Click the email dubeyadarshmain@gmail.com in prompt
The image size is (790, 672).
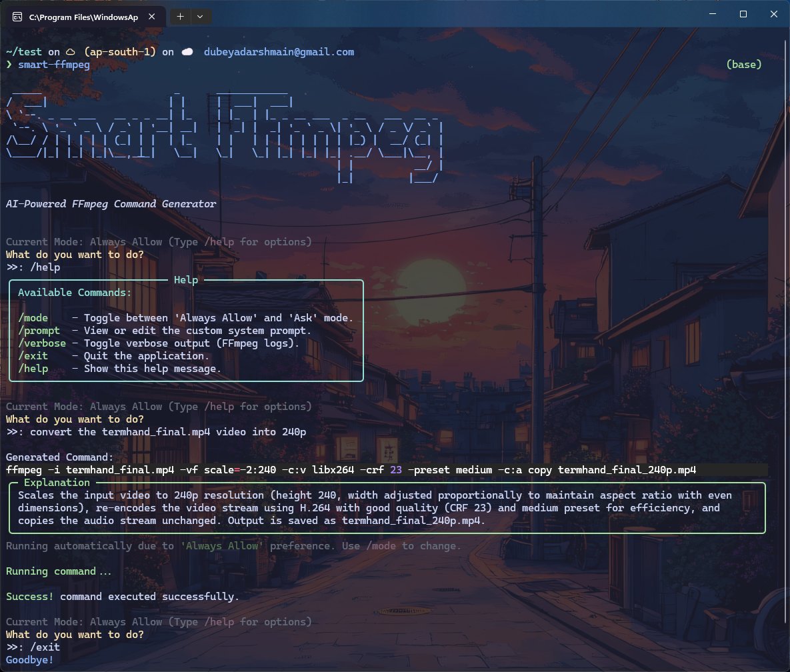click(x=279, y=52)
